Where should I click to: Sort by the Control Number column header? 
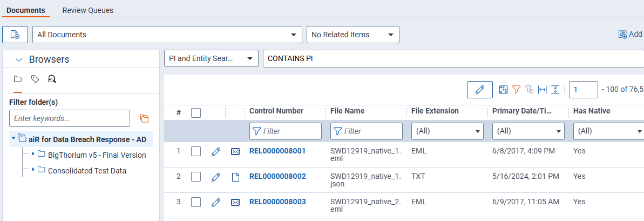click(276, 111)
